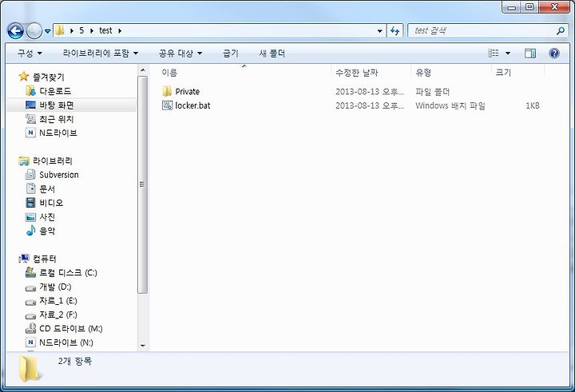Click the library icon beside 라이브러리
Image resolution: width=575 pixels, height=392 pixels.
pyautogui.click(x=24, y=160)
